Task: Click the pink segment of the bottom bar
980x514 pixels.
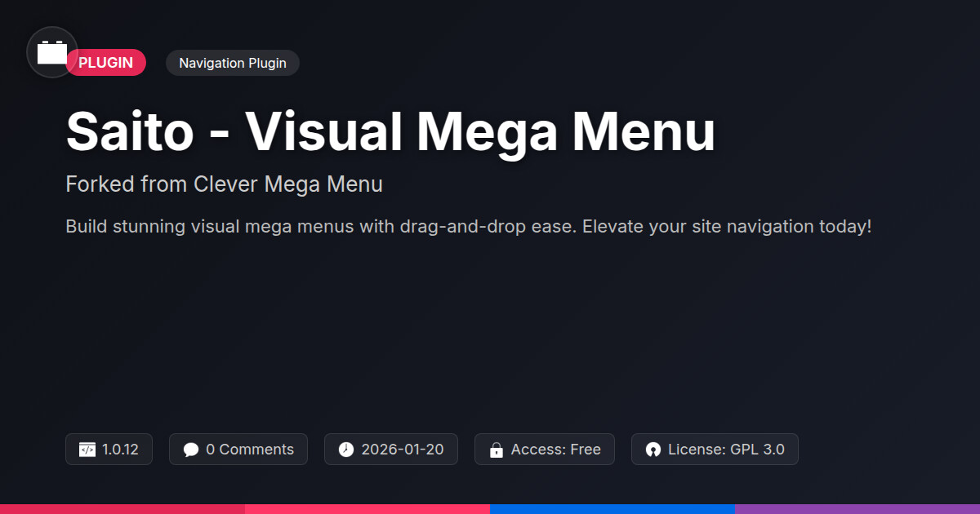Action: (367, 508)
